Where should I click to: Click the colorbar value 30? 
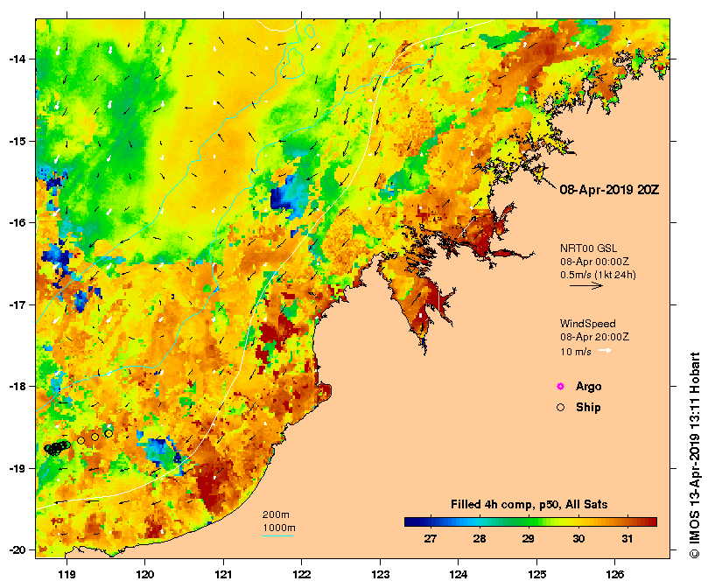click(x=578, y=538)
